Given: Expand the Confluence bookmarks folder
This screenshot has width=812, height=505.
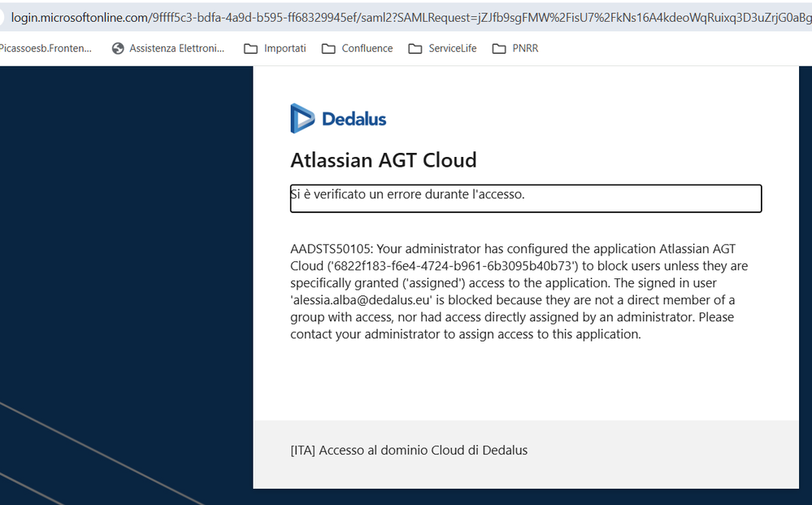Looking at the screenshot, I should [x=358, y=48].
